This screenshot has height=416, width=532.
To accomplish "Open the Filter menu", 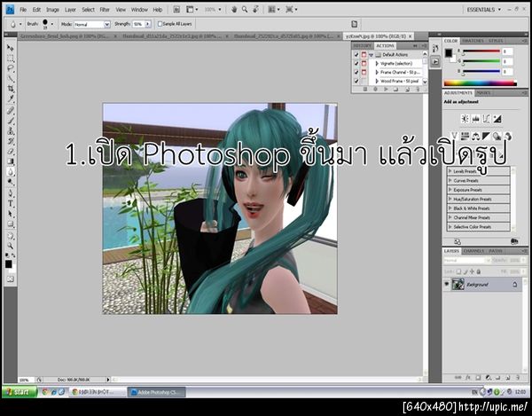I will tap(105, 10).
